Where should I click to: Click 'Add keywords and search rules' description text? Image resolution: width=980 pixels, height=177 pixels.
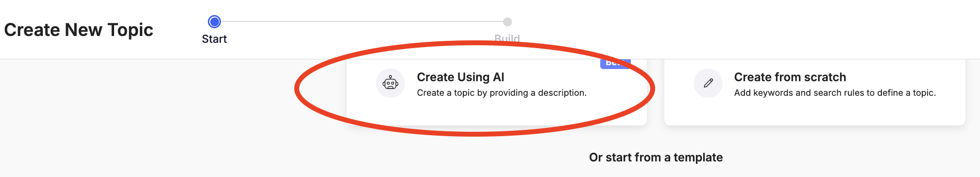[x=835, y=92]
